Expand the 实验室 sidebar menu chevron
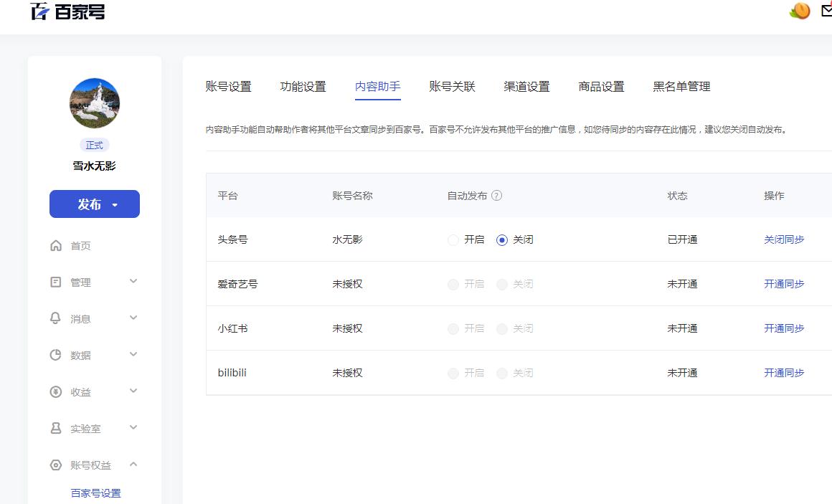The width and height of the screenshot is (832, 504). (x=133, y=427)
